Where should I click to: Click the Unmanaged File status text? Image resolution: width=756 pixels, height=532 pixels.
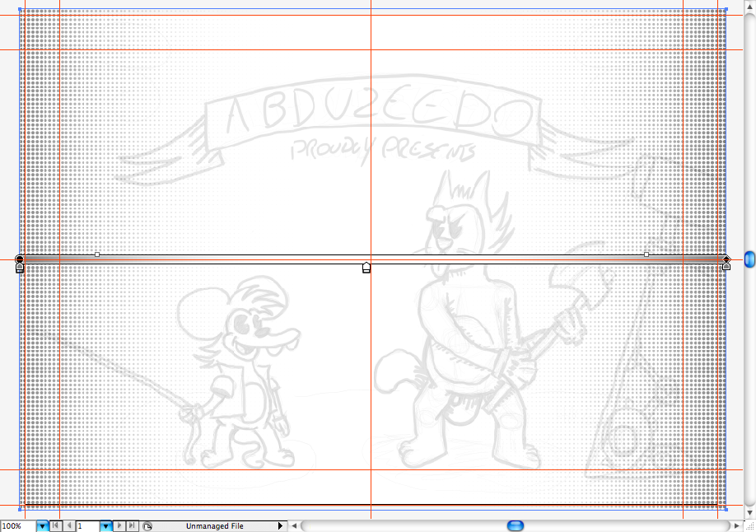pyautogui.click(x=215, y=526)
